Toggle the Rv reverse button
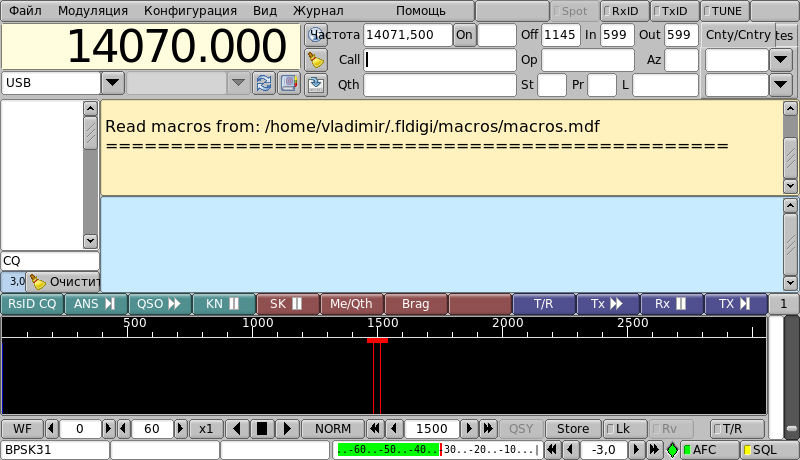The image size is (800, 460). point(671,429)
